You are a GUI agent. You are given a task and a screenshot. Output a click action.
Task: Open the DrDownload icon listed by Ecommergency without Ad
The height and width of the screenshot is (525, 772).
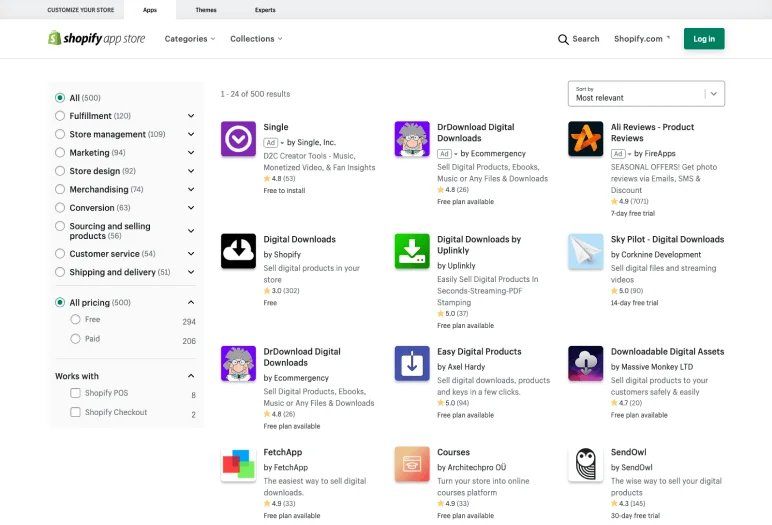(238, 363)
